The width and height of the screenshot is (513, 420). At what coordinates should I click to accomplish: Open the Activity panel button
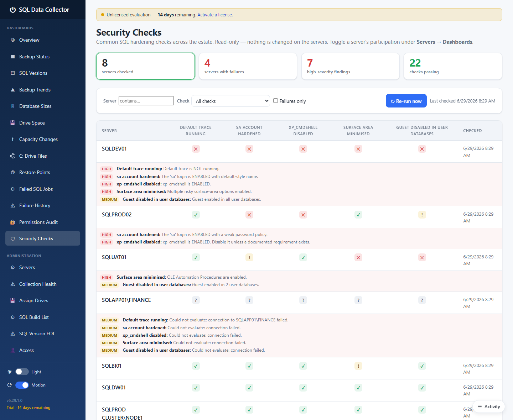(x=489, y=406)
